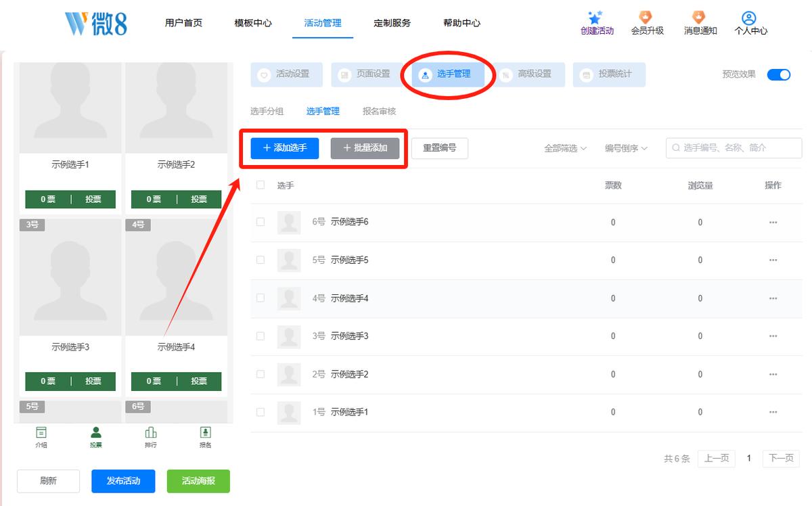Open more actions for 示例选手6

773,223
